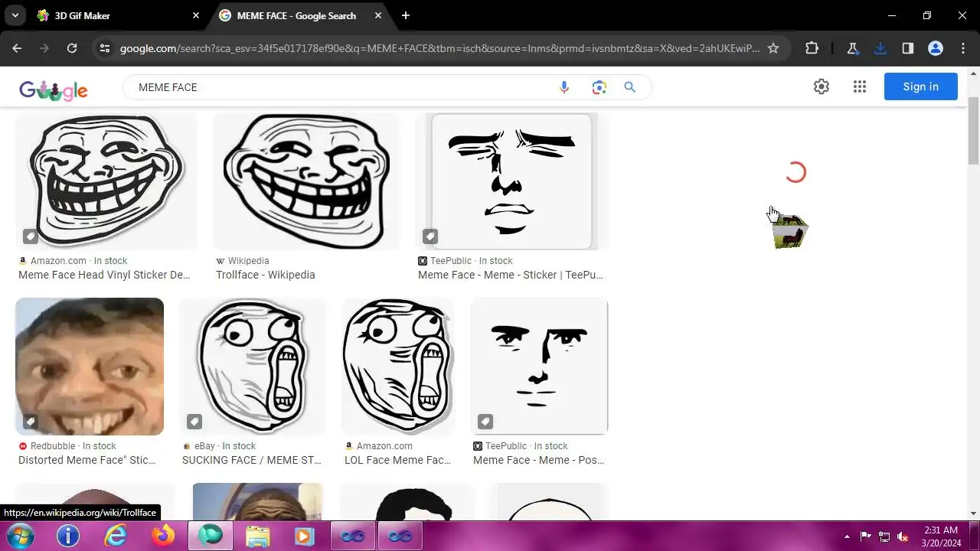Open the Trollface - Wikipedia link

point(266,275)
